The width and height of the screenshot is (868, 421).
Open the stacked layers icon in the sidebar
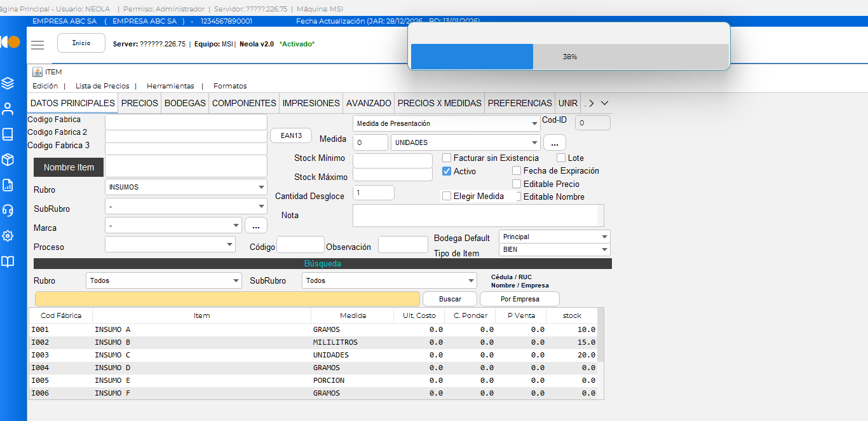(8, 83)
